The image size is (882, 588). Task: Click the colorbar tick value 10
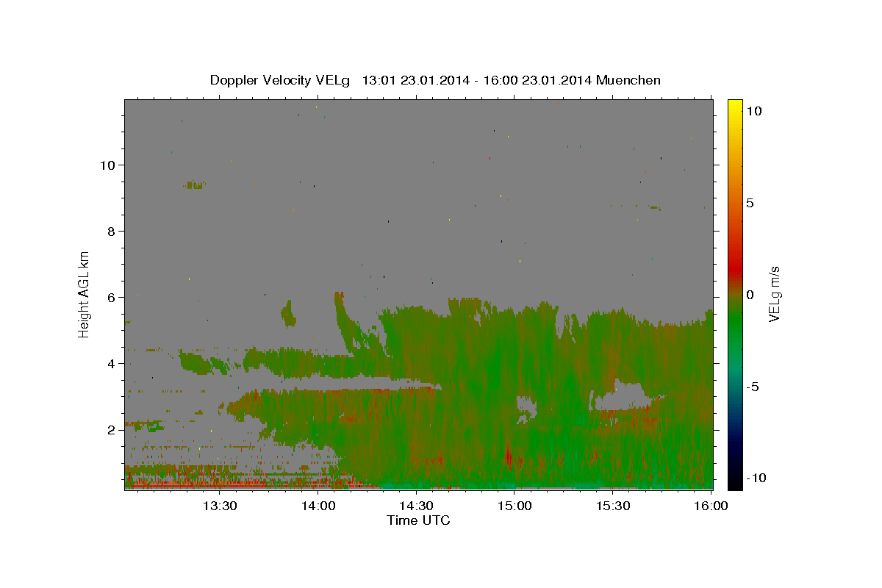tap(753, 111)
